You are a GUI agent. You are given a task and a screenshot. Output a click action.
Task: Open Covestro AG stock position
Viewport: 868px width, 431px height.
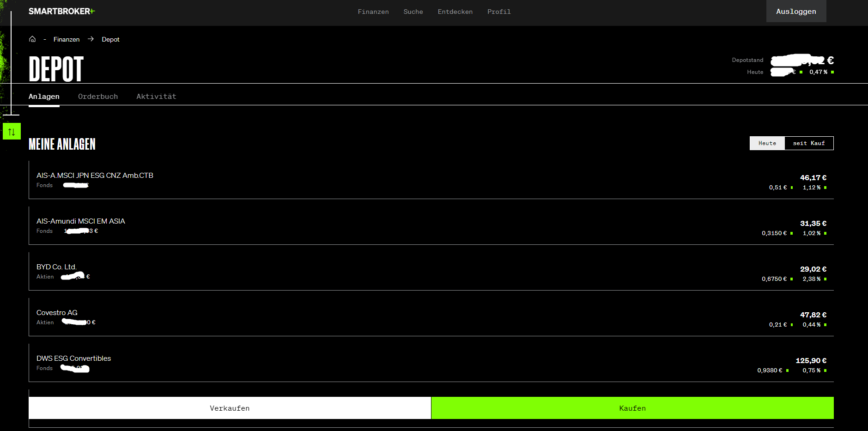tap(431, 317)
